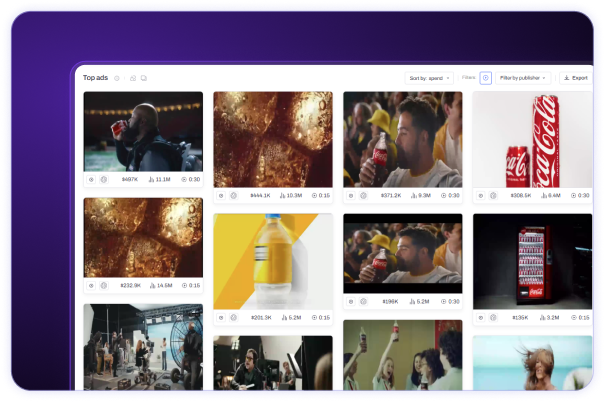Click the round badge icon on $198K card

click(363, 302)
